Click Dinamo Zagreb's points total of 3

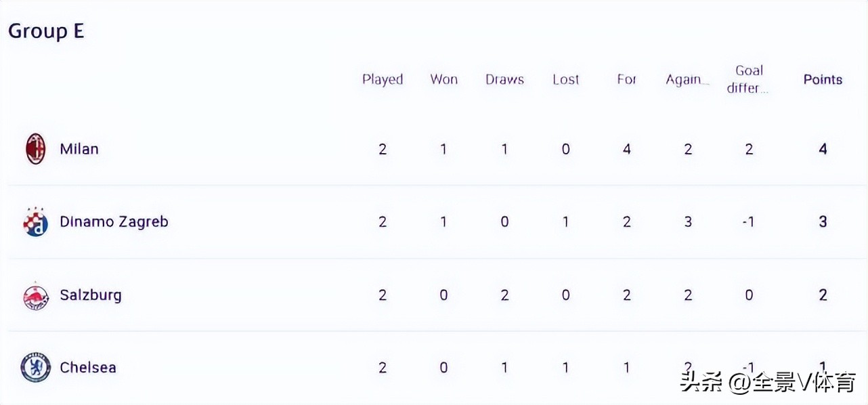tap(823, 222)
